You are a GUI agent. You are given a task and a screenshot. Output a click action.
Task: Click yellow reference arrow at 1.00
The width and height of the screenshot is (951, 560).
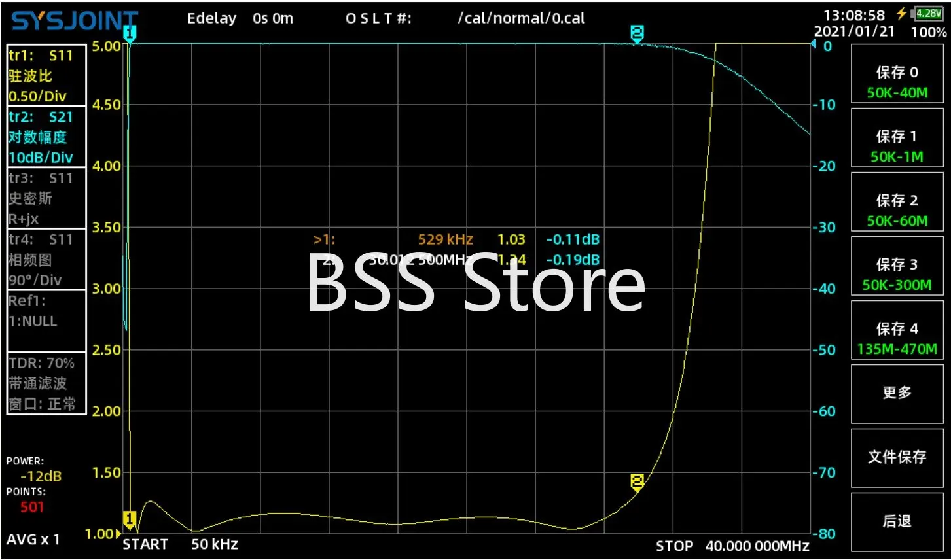[x=118, y=534]
